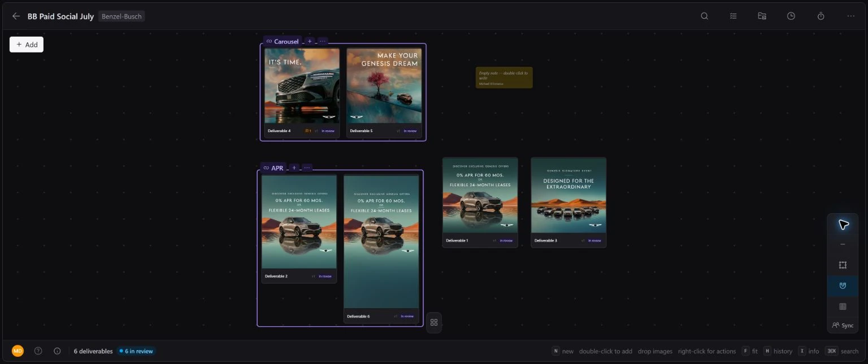Viewport: 868px width, 364px height.
Task: Click the comment count icon on Deliverable 4
Action: 308,131
